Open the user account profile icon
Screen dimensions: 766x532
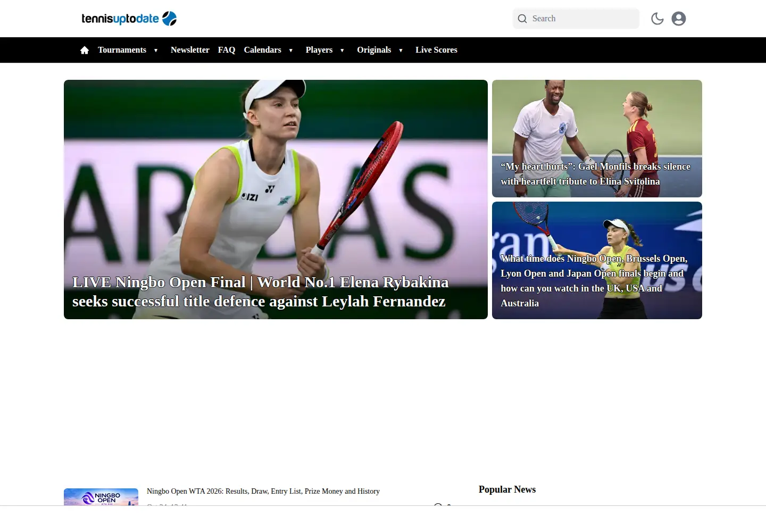point(679,19)
